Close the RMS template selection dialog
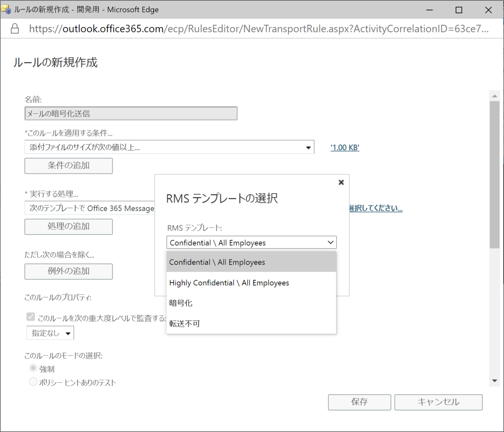504x432 pixels. point(341,182)
